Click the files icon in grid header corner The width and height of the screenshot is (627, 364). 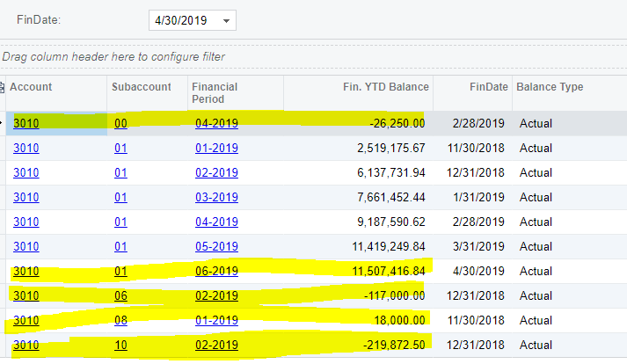coord(3,87)
